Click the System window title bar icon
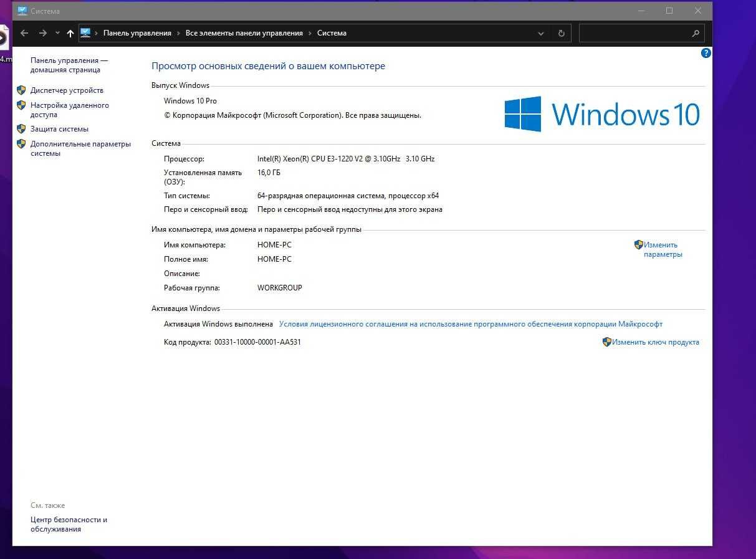756x559 pixels. [x=22, y=11]
